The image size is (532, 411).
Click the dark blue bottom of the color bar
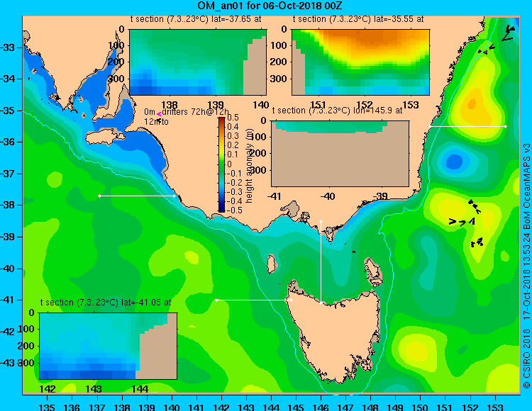221,209
